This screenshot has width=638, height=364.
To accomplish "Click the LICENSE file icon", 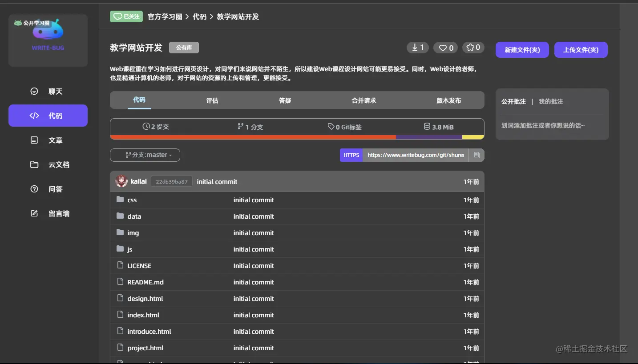I will point(120,265).
